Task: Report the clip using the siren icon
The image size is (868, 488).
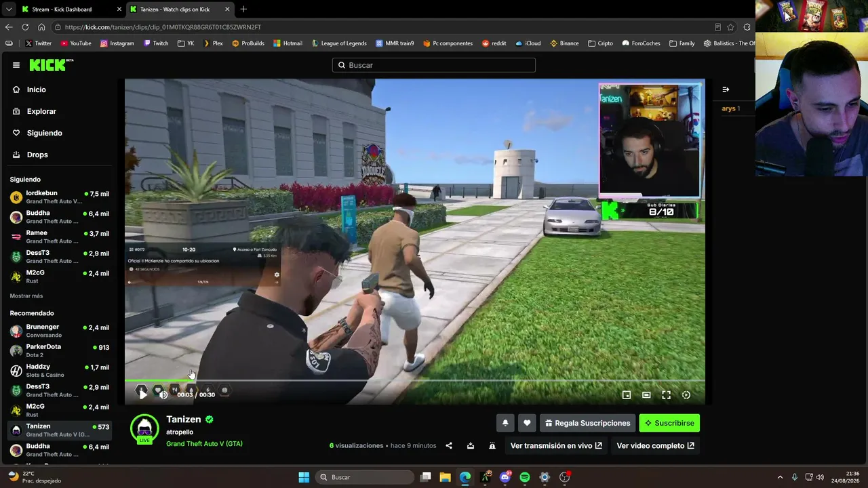Action: coord(492,445)
